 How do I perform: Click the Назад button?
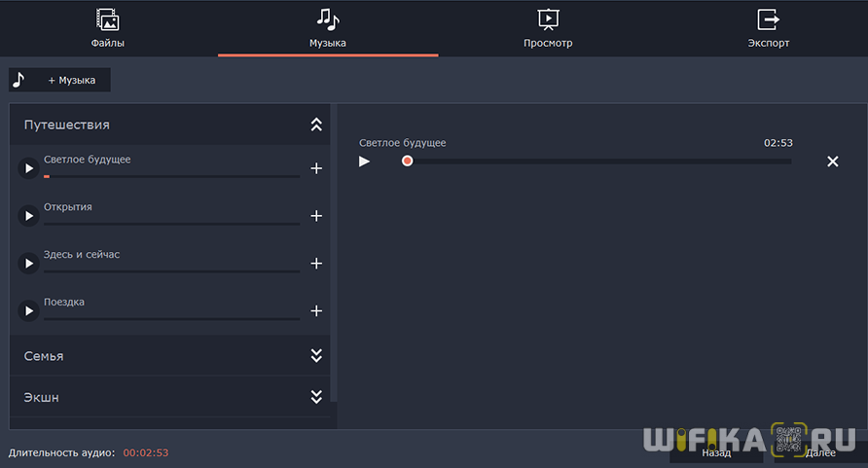714,452
